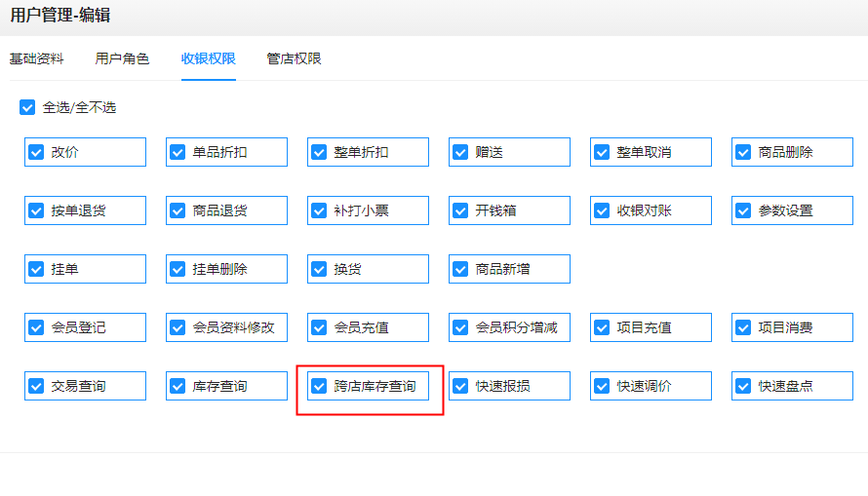Viewport: 868px width, 496px height.
Task: Uncheck the 按单退货 option
Action: pyautogui.click(x=36, y=210)
